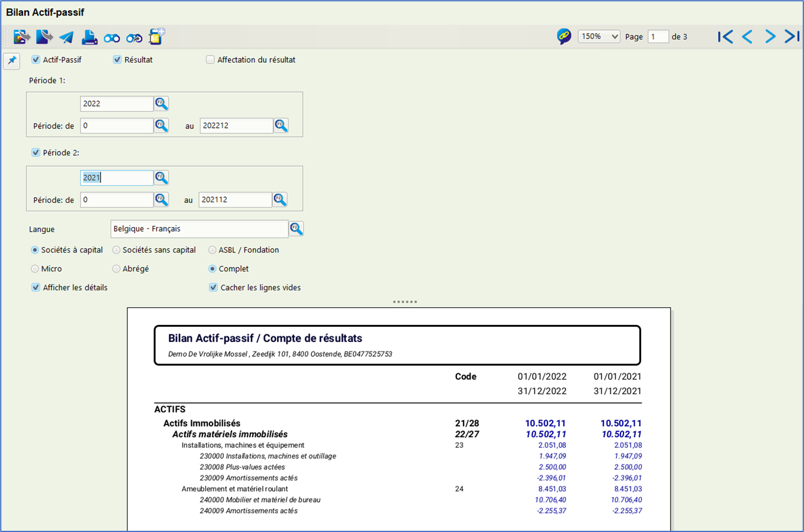Go to previous report page
This screenshot has height=532, width=804.
tap(747, 37)
